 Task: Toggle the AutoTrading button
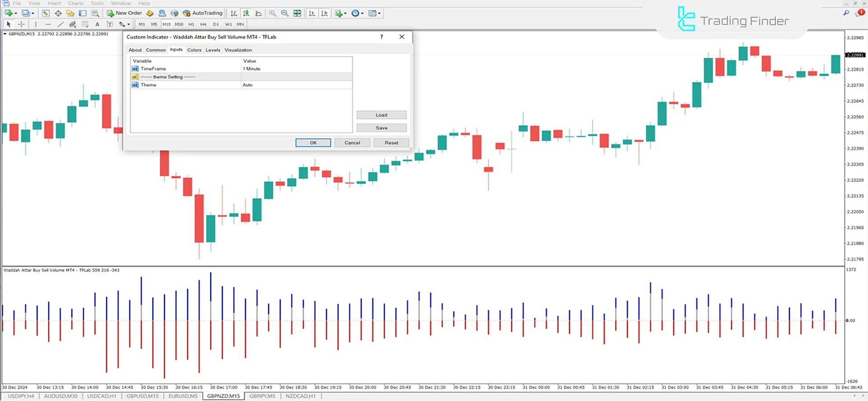[203, 13]
